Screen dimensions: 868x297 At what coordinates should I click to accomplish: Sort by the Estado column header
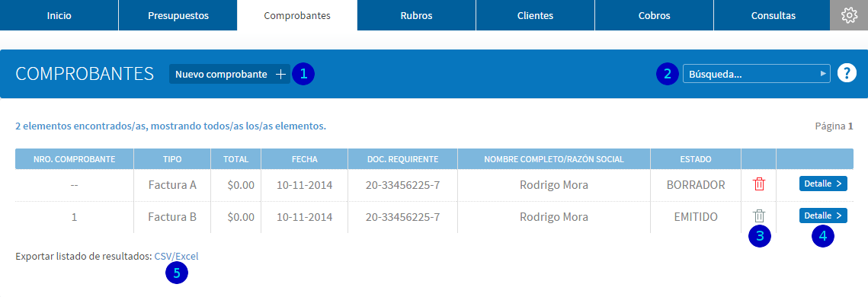[696, 159]
